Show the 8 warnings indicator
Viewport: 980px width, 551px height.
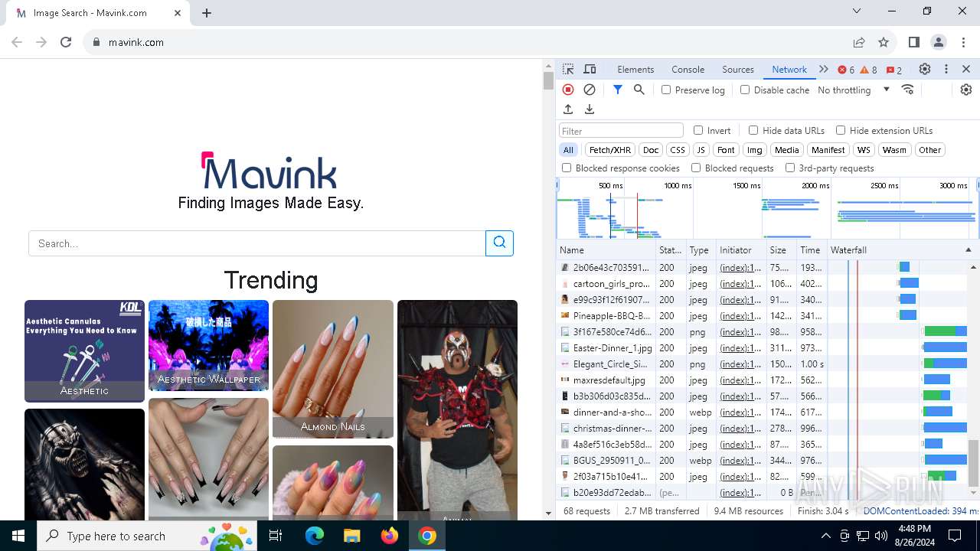pyautogui.click(x=869, y=70)
